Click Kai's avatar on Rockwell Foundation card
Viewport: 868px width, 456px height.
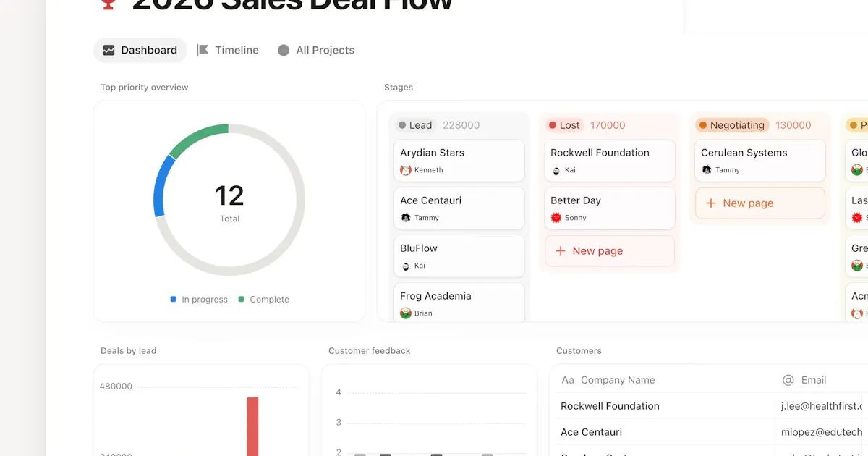click(x=556, y=170)
